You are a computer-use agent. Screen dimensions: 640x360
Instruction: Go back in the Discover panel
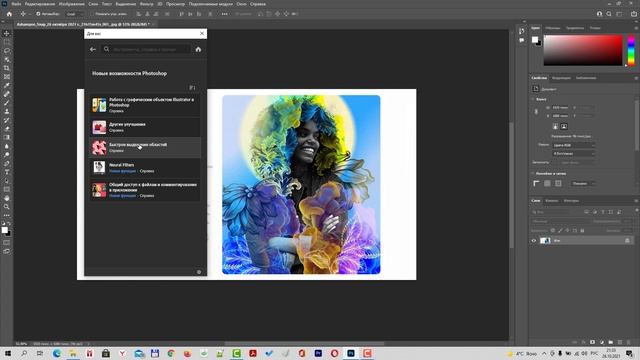pos(93,49)
